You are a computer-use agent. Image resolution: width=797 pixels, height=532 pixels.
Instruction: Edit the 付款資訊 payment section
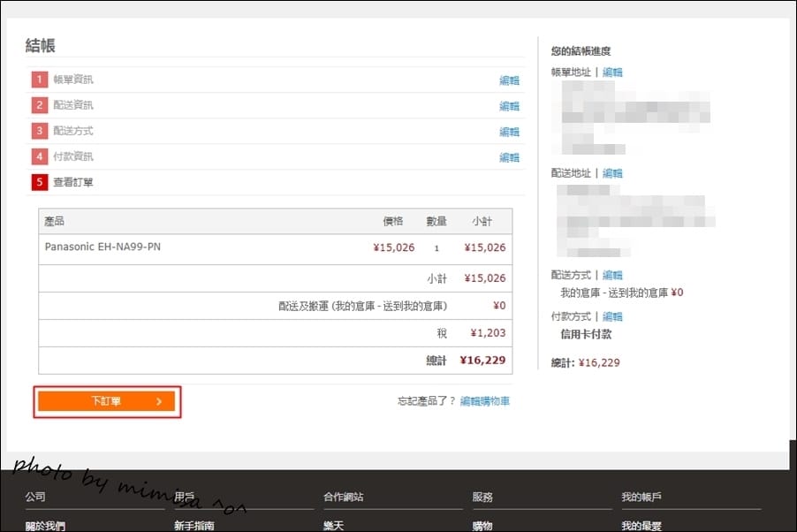(511, 156)
